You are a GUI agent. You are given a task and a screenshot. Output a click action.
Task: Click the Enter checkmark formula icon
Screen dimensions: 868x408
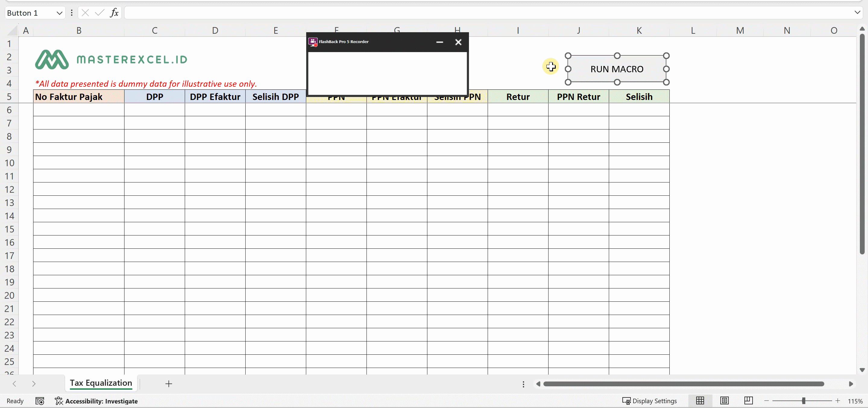click(99, 13)
